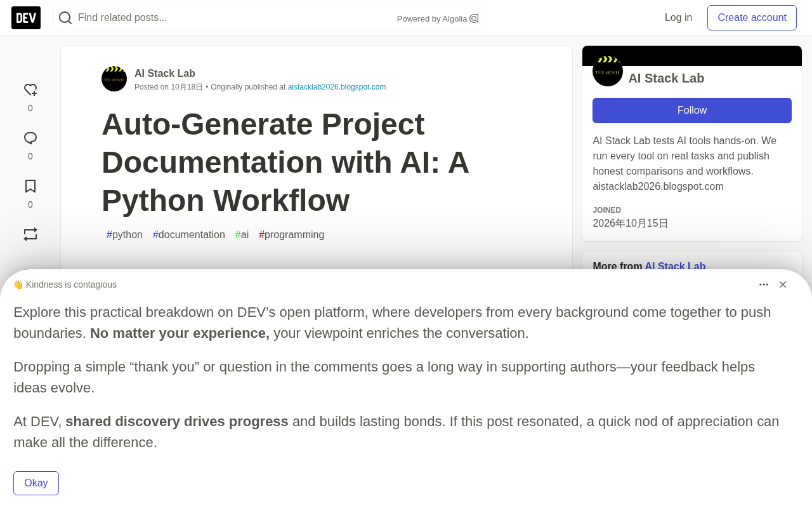Image resolution: width=812 pixels, height=508 pixels.
Task: Click the Powered by Algolia text
Action: point(432,19)
